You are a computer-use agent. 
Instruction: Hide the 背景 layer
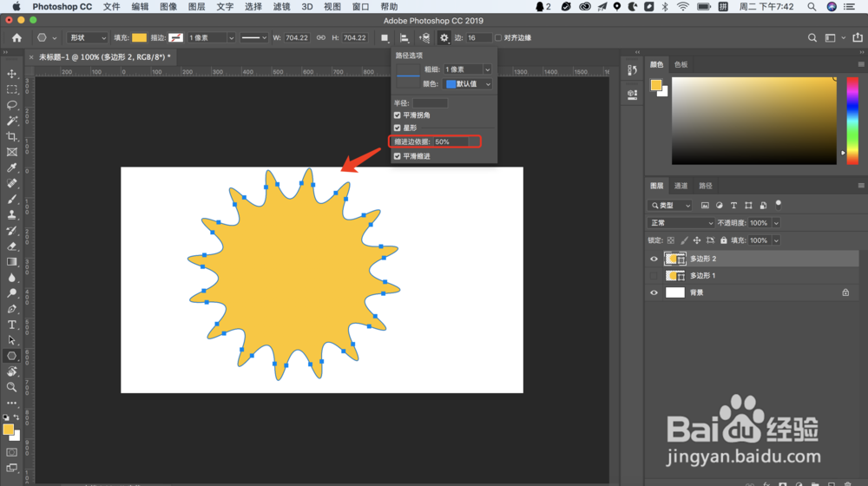click(654, 292)
